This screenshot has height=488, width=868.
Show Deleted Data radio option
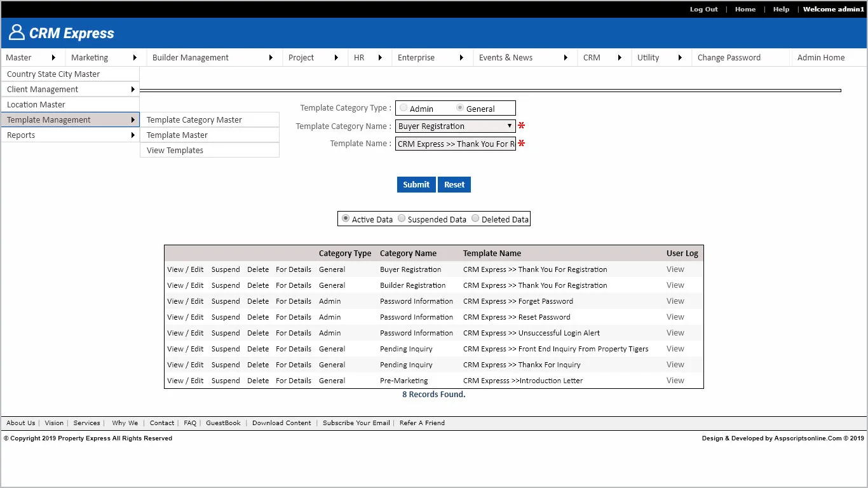click(475, 219)
